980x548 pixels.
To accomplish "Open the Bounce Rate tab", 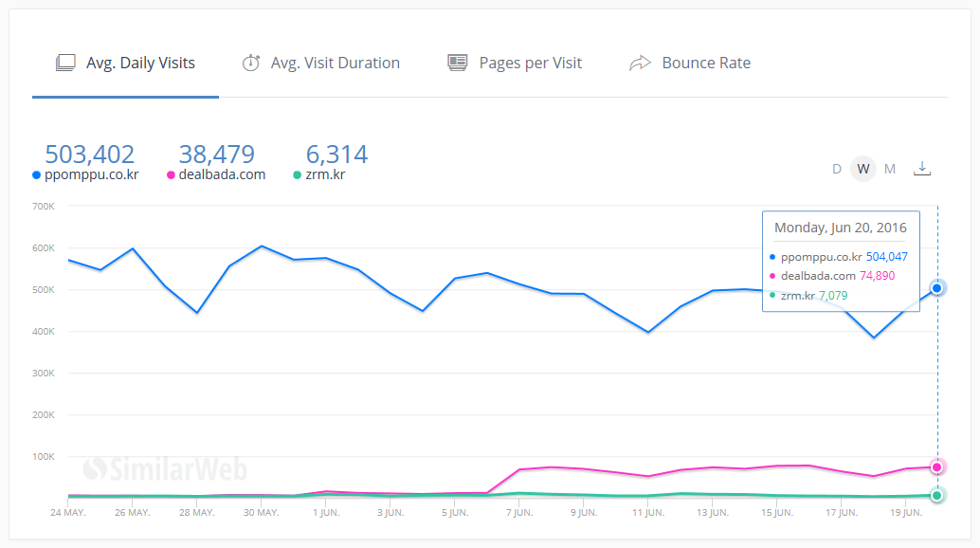I will pos(705,63).
